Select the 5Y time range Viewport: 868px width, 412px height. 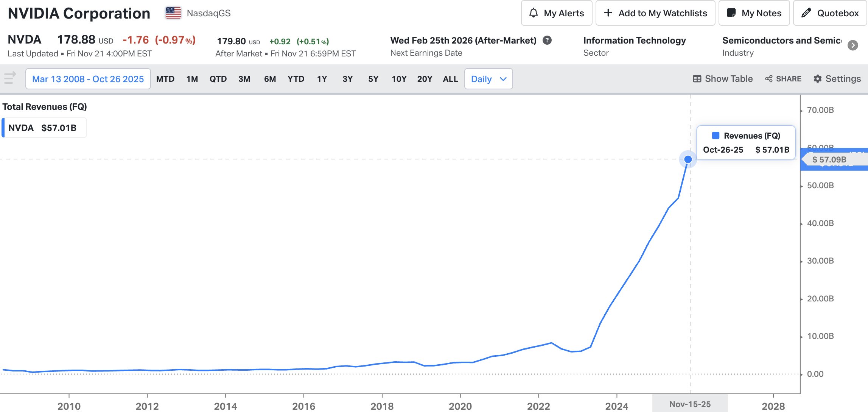373,79
